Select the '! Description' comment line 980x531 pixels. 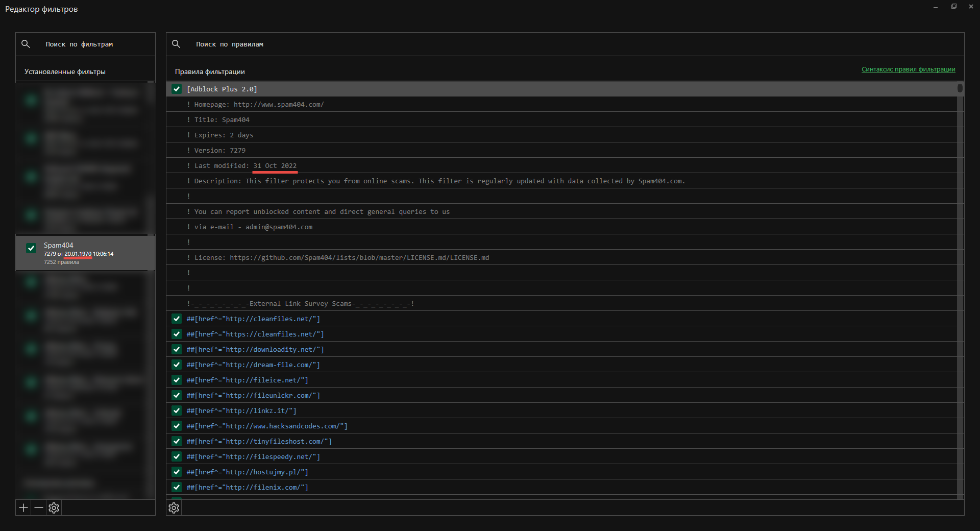[561, 181]
